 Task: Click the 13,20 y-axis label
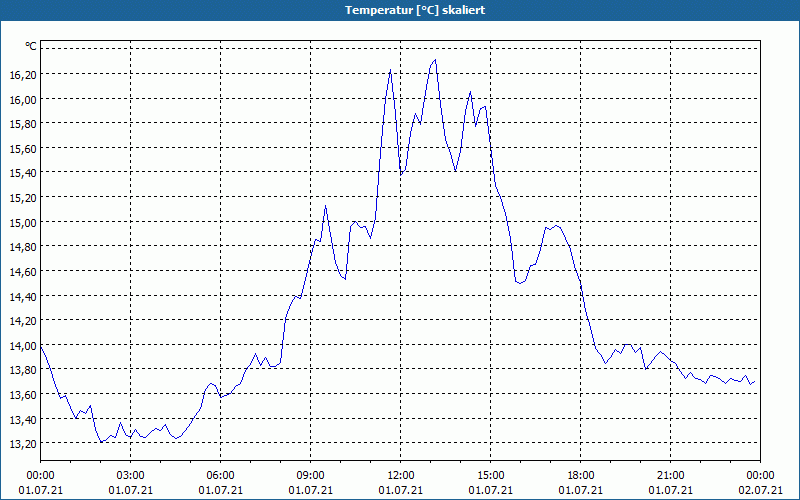pyautogui.click(x=23, y=444)
